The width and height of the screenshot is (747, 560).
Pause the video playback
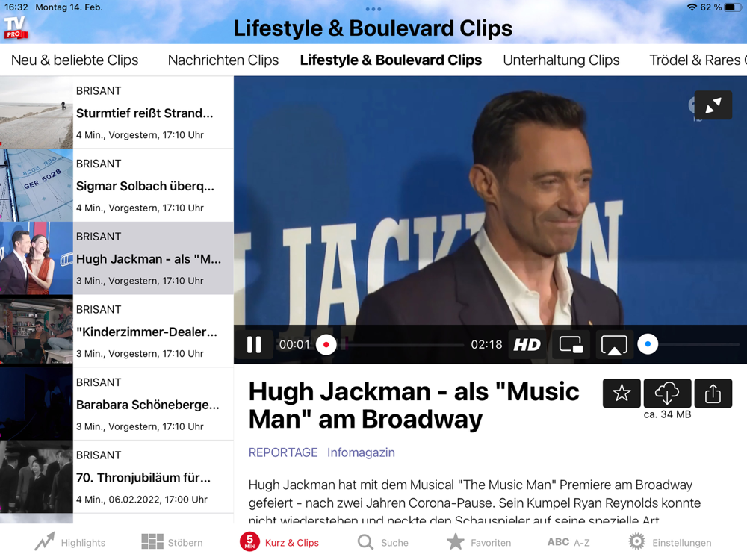click(x=254, y=344)
